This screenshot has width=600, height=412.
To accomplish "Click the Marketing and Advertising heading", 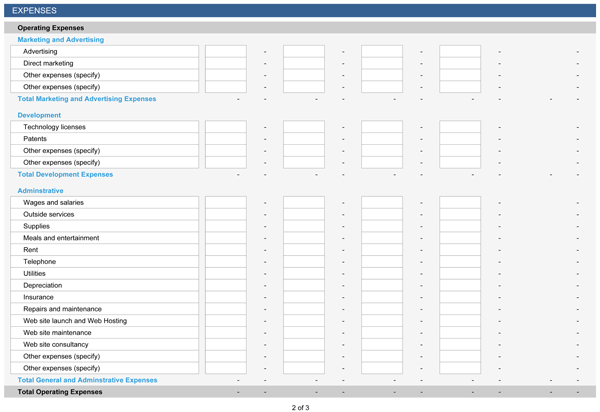I will [60, 40].
